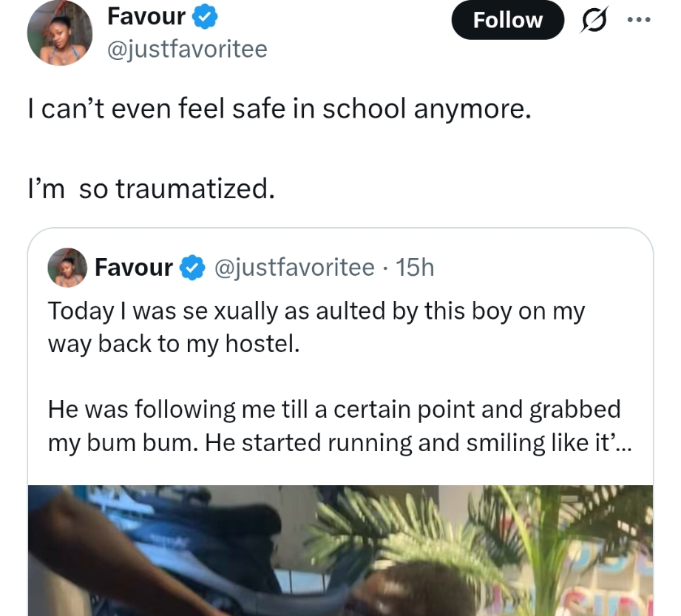The height and width of the screenshot is (616, 681).
Task: Click the Favour name in the quoted tweet
Action: [134, 267]
